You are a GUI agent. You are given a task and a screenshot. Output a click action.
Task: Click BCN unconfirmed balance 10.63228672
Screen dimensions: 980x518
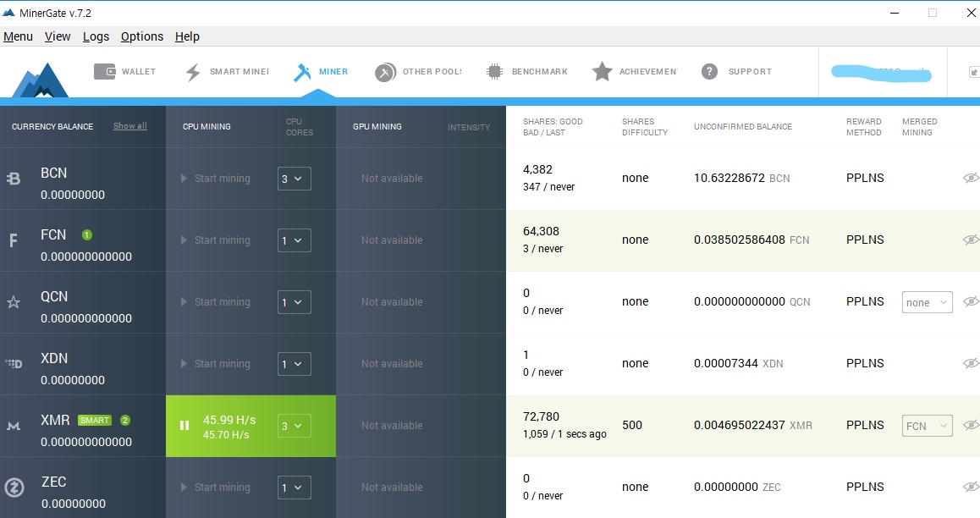point(729,178)
